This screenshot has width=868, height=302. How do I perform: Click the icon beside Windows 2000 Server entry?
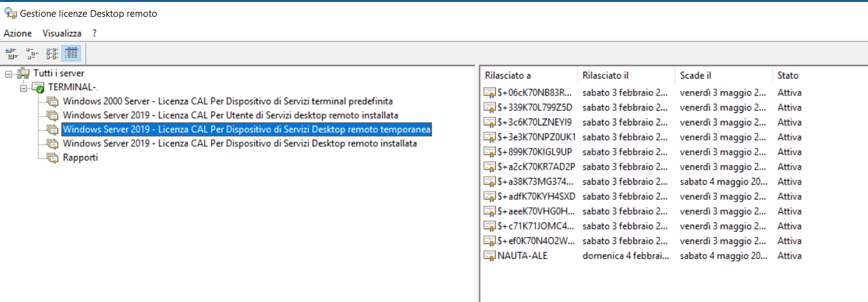click(x=52, y=101)
